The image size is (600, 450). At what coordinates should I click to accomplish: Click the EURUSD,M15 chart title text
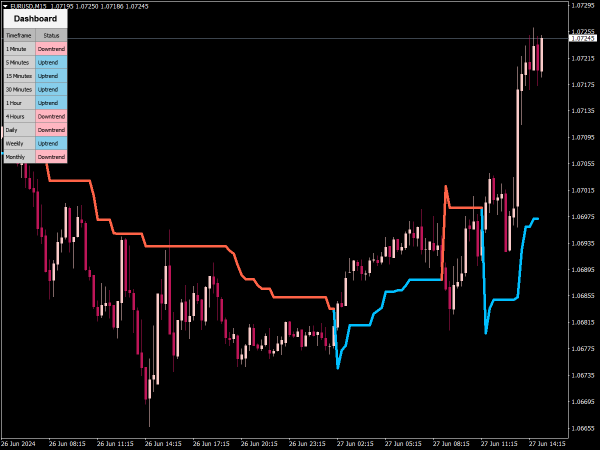(28, 6)
